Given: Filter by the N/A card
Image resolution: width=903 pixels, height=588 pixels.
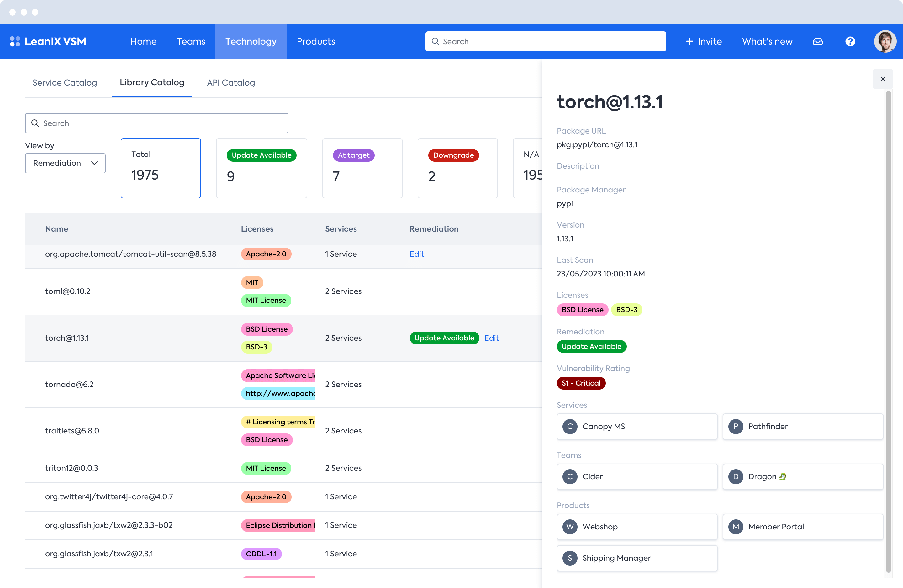Looking at the screenshot, I should (528, 168).
